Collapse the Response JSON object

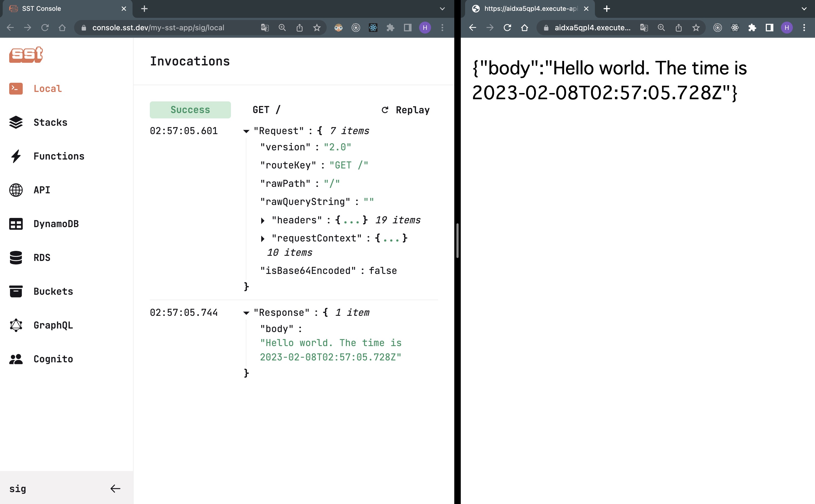coord(246,313)
